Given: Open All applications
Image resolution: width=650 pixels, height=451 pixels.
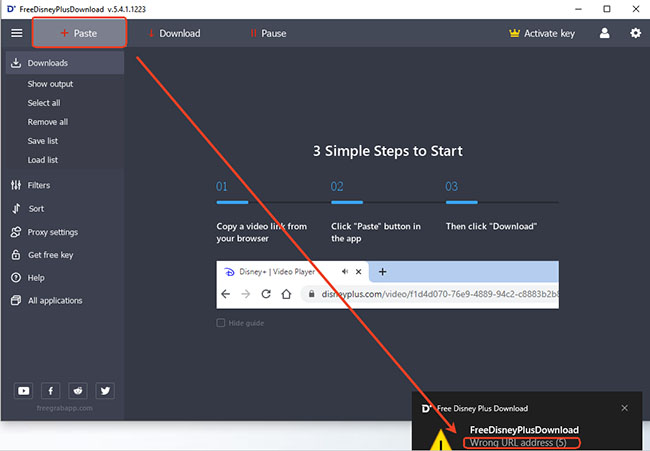Looking at the screenshot, I should tap(55, 301).
